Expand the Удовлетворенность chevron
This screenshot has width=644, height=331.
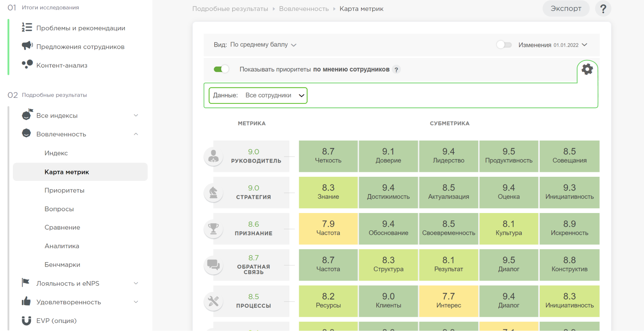pyautogui.click(x=136, y=302)
